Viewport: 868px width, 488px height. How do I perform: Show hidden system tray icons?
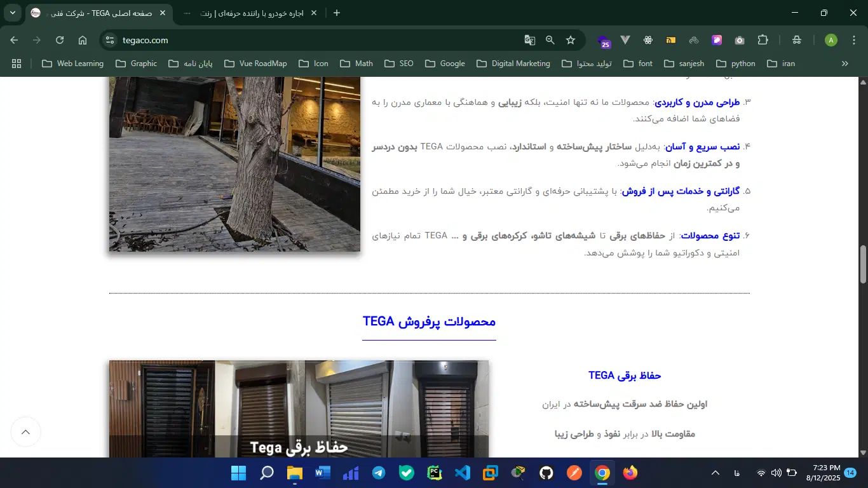coord(715,473)
